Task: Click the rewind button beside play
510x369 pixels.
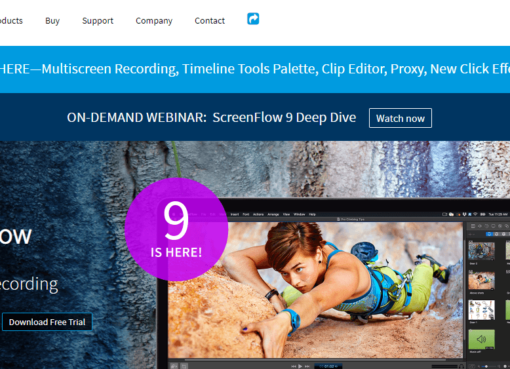Action: click(294, 366)
